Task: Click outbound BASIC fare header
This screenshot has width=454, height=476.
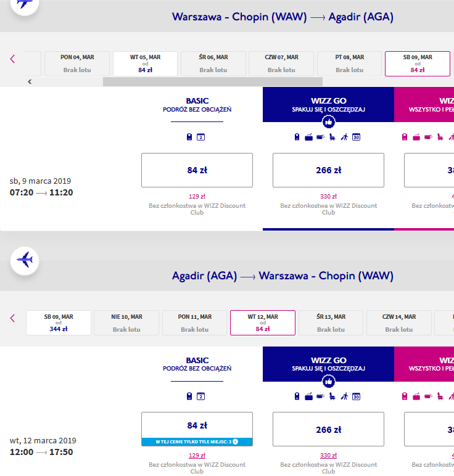Action: [197, 105]
